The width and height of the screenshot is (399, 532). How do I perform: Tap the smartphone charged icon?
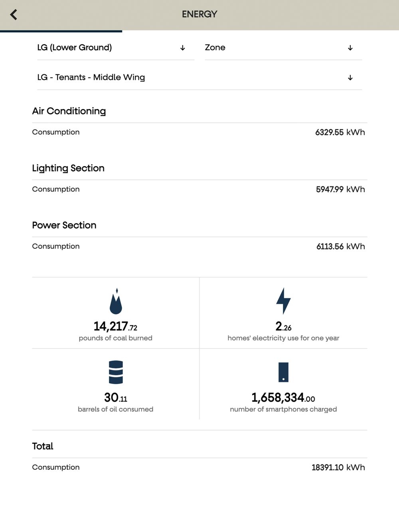point(283,372)
